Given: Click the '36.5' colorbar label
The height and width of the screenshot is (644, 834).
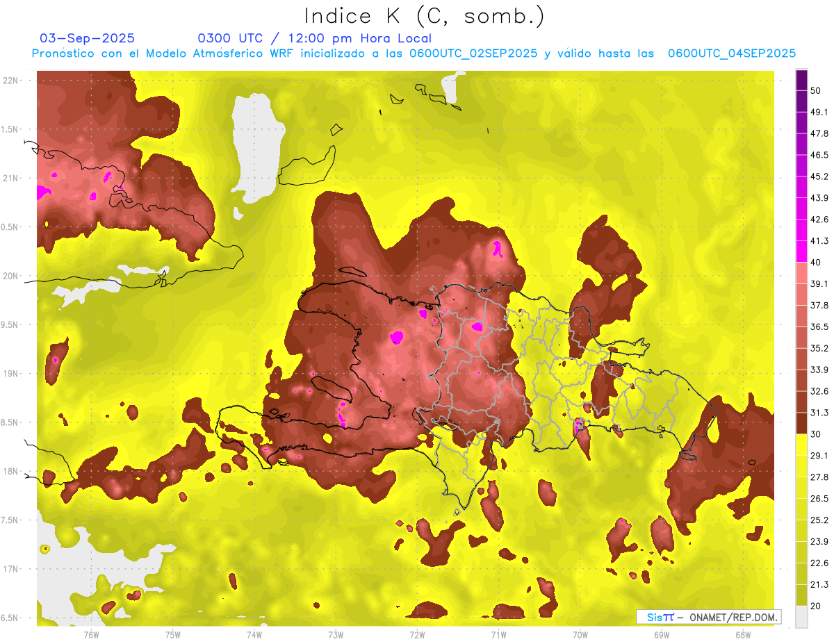Looking at the screenshot, I should 819,327.
